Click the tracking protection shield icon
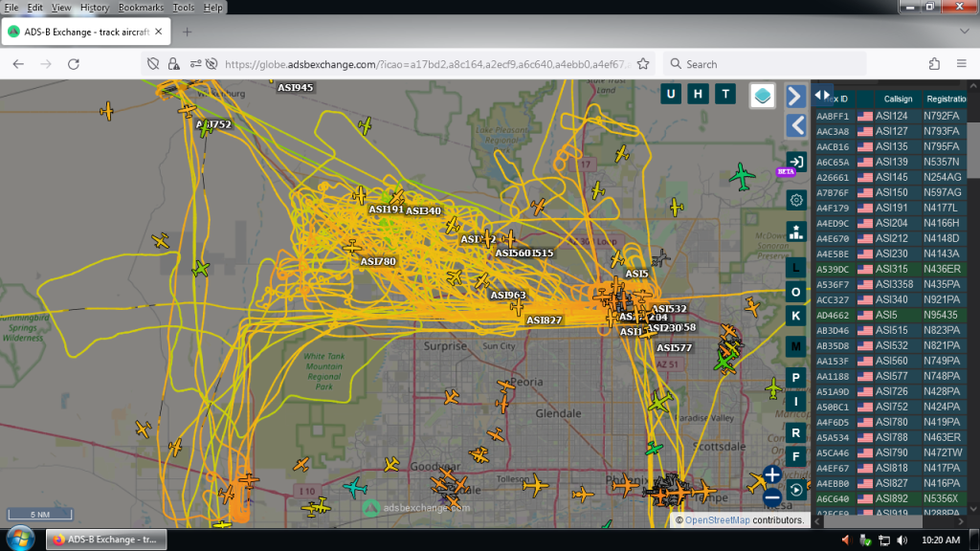This screenshot has height=551, width=980. point(153,64)
